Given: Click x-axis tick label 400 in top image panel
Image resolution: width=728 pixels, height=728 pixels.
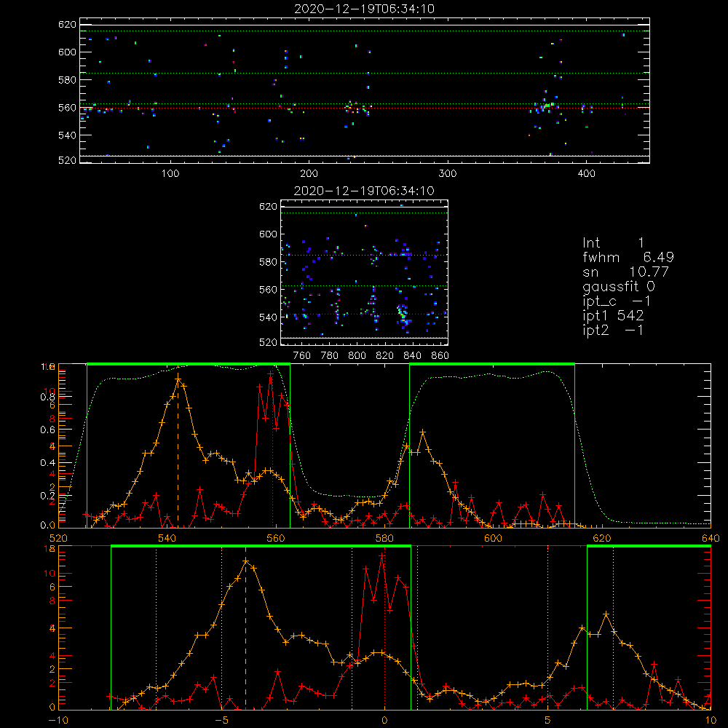Looking at the screenshot, I should [586, 174].
